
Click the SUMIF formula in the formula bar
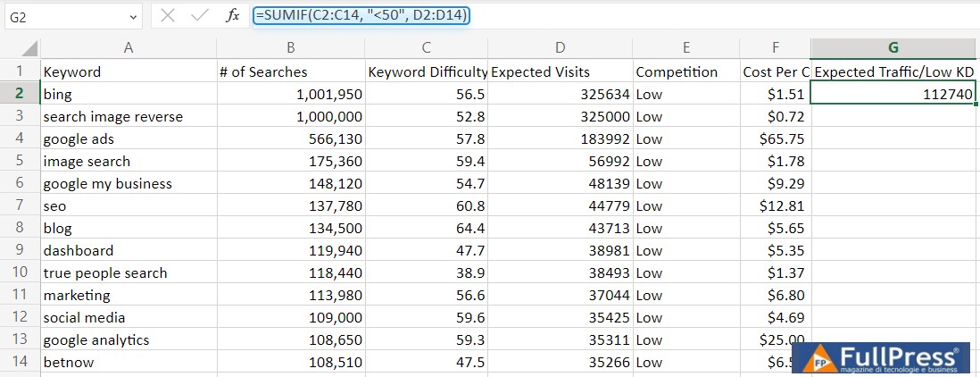361,15
